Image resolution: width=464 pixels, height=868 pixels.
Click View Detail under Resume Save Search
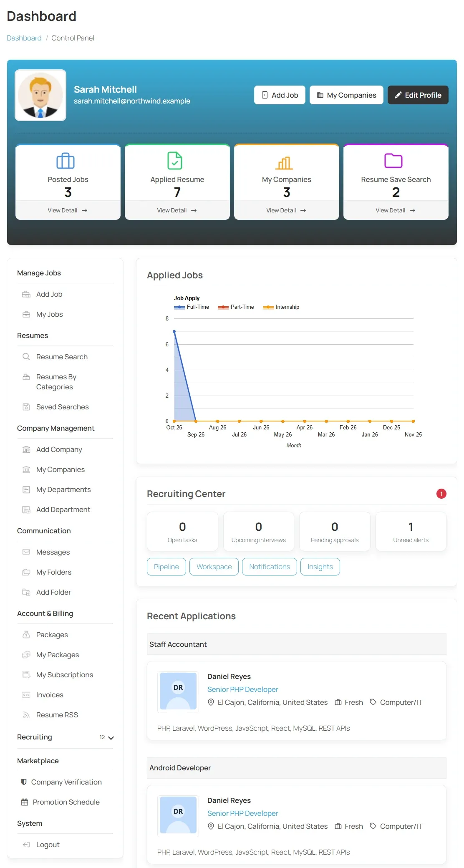(x=396, y=210)
